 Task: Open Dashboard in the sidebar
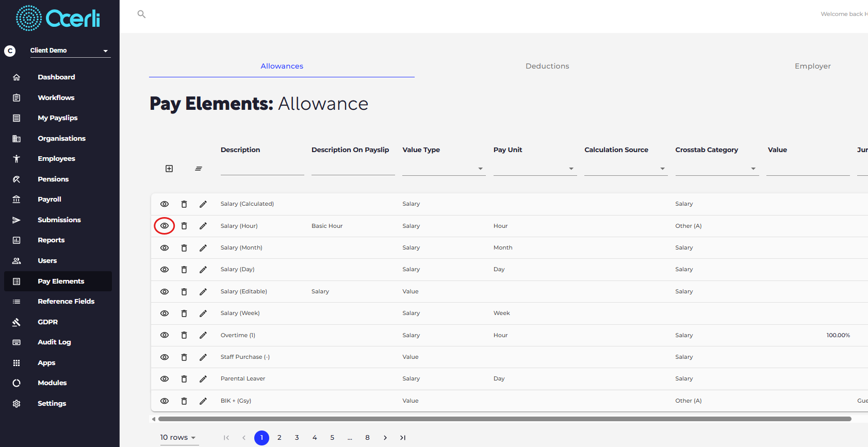[58, 77]
